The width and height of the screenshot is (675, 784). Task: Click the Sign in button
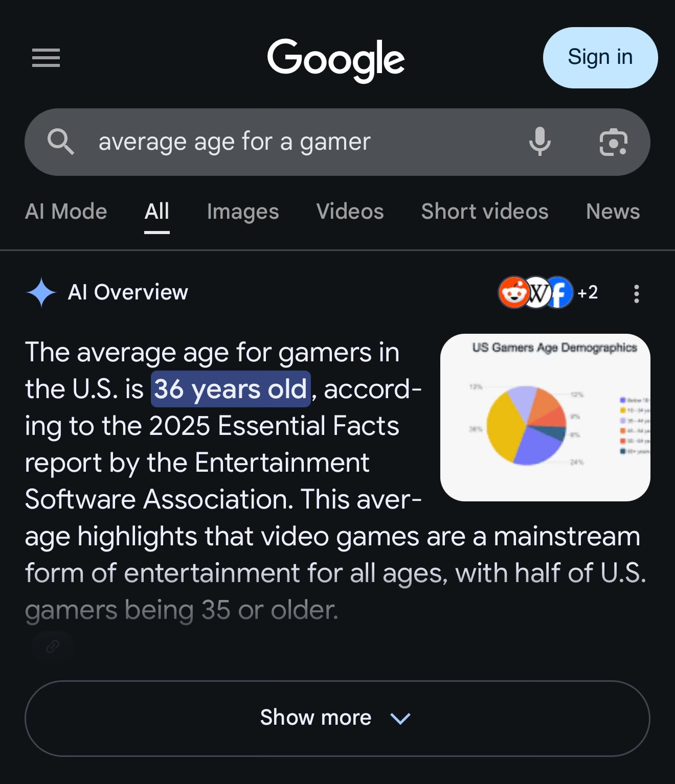600,58
